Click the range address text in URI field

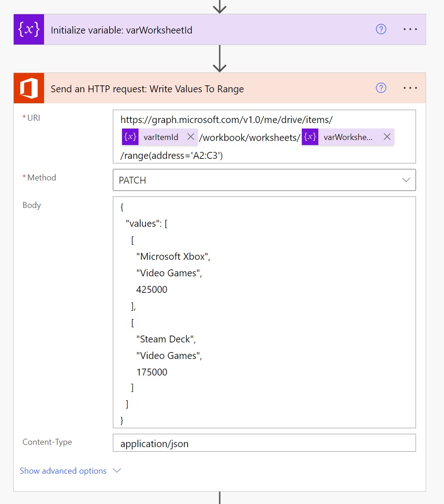click(x=171, y=156)
